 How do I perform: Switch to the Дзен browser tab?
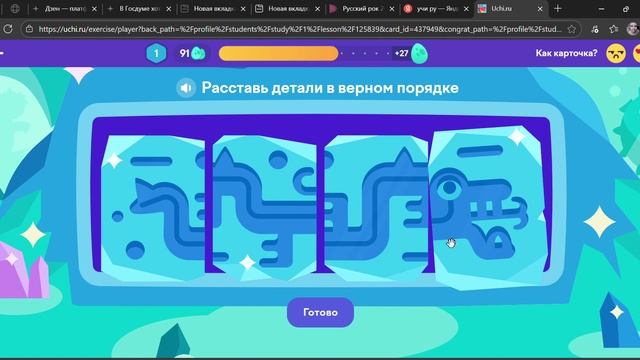[65, 9]
